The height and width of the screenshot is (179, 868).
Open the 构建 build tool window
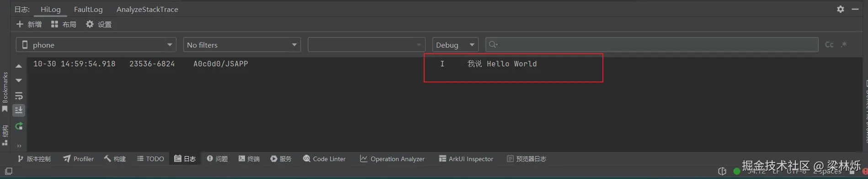(x=115, y=159)
